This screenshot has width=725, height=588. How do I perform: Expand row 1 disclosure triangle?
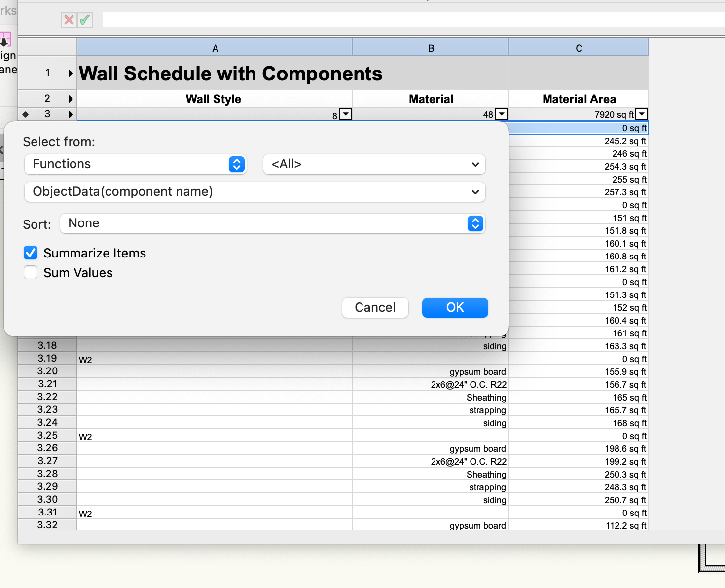(71, 73)
